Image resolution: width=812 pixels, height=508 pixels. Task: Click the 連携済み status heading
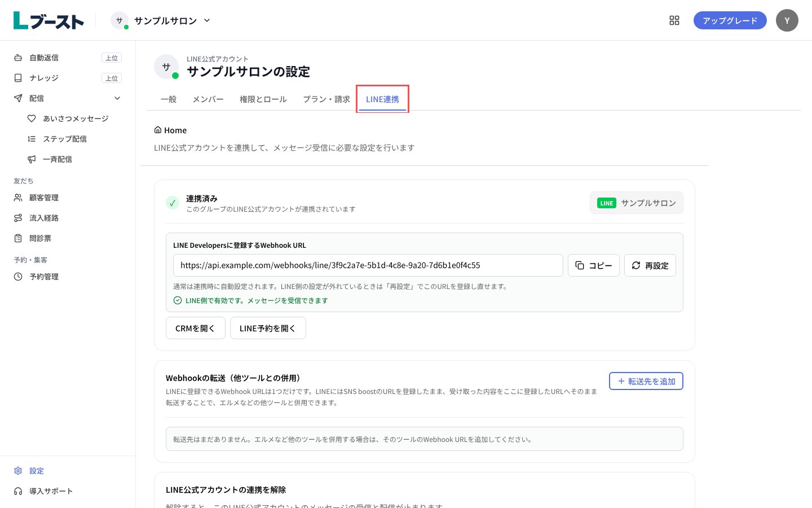coord(202,199)
